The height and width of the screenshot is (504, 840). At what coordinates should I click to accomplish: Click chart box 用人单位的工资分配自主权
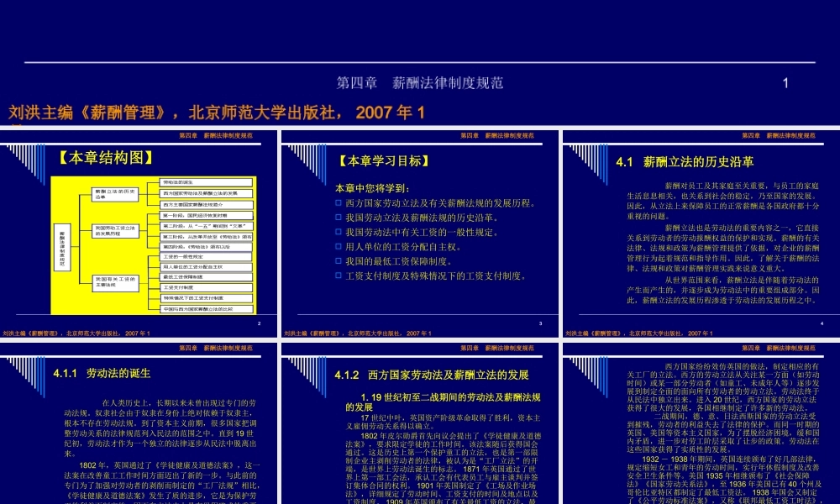click(x=207, y=267)
